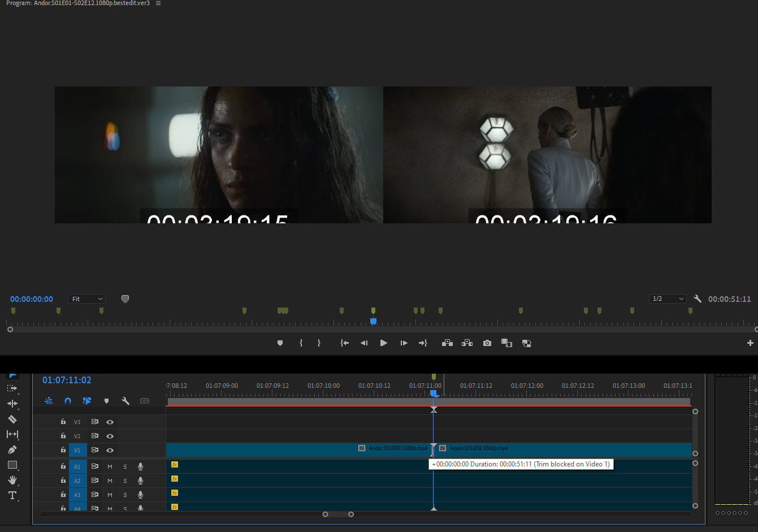Toggle track lock on V3
Screen dimensions: 758x532
coord(63,422)
